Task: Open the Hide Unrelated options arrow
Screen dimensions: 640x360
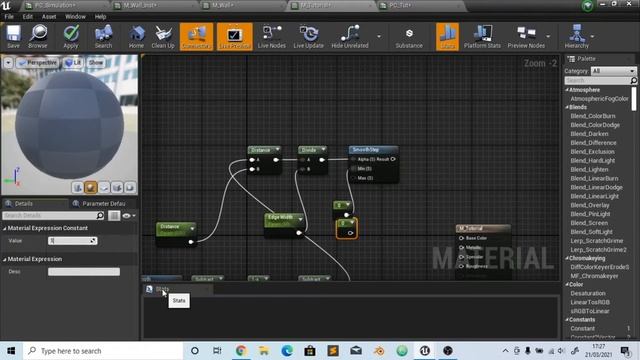Action: point(379,36)
